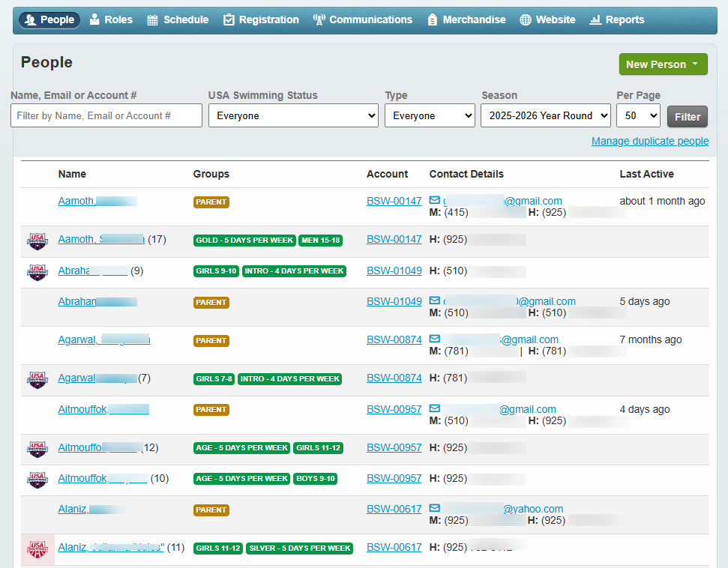This screenshot has height=568, width=728.
Task: Open the Manage duplicate people link
Action: (x=649, y=141)
